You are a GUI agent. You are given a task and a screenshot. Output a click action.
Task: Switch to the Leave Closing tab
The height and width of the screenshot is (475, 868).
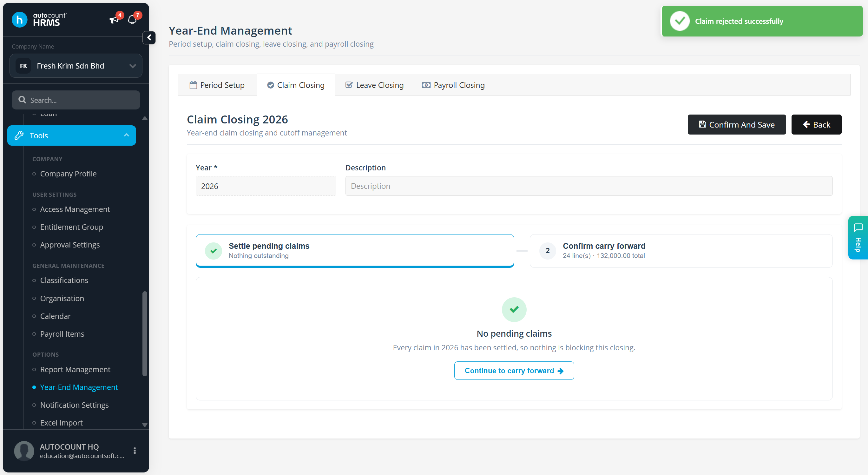tap(374, 85)
